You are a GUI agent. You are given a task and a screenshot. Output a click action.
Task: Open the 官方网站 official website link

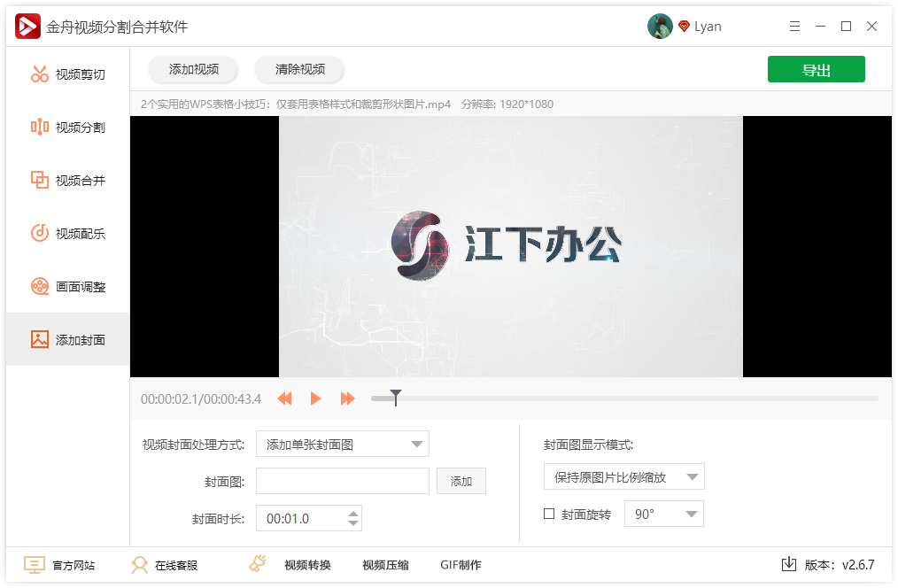(x=59, y=565)
